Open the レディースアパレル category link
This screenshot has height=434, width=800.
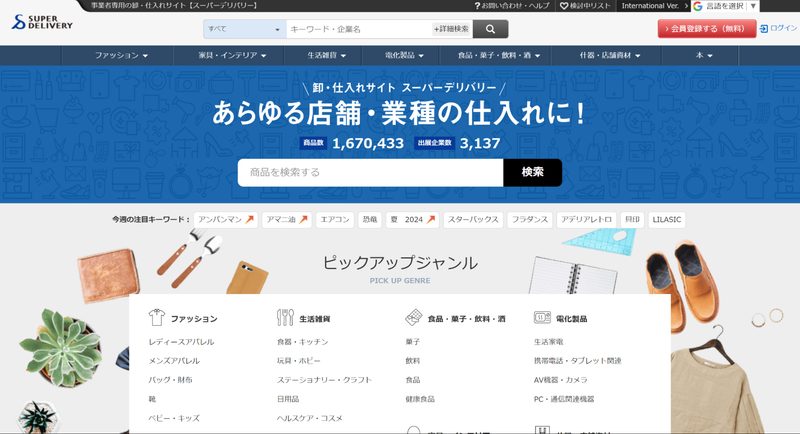[x=181, y=342]
